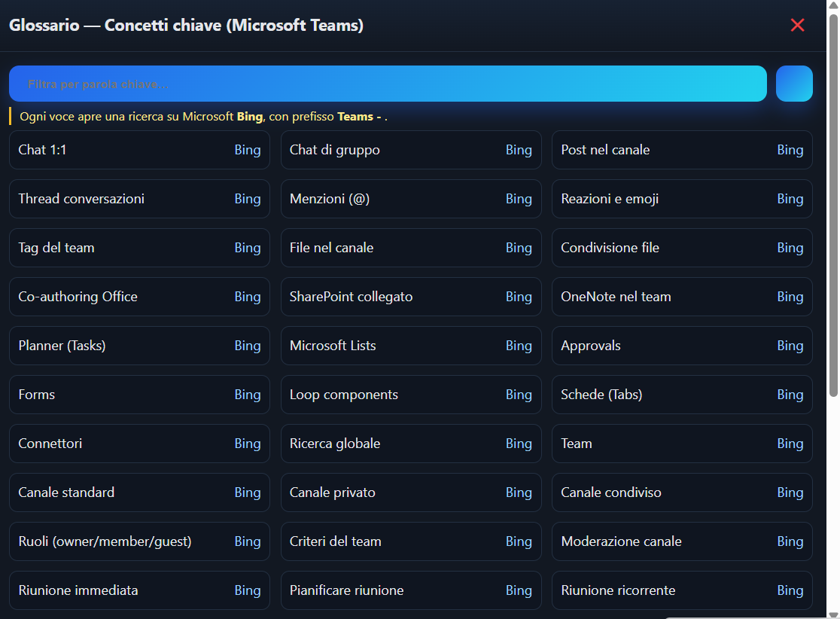
Task: Open Bing link for Canale privato
Action: [519, 492]
